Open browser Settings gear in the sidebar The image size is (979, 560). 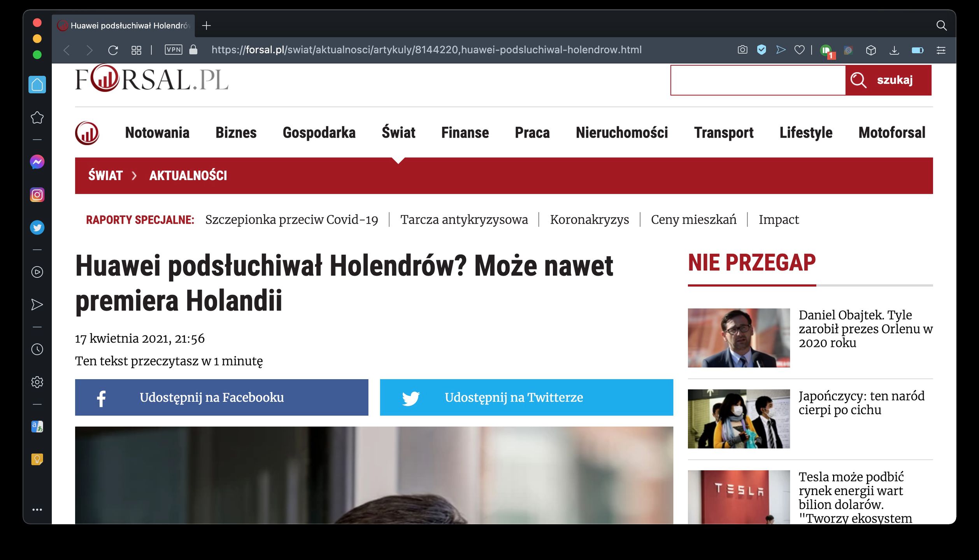click(x=37, y=382)
